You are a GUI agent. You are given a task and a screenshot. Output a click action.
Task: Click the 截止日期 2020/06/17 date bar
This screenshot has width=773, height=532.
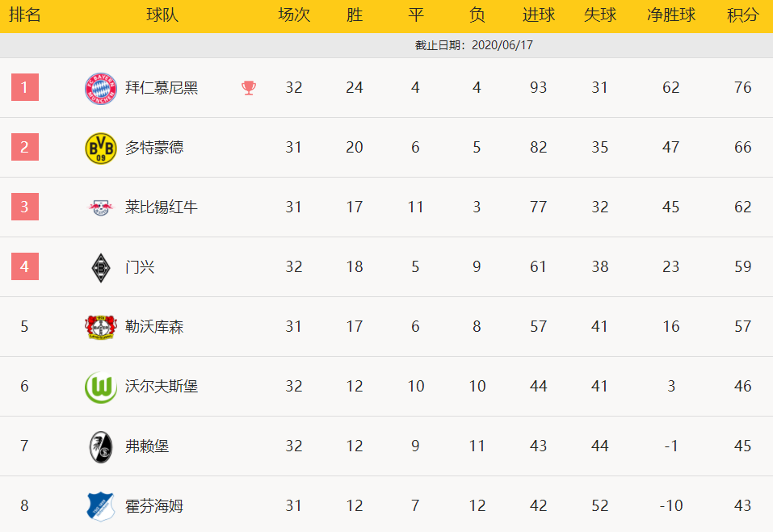click(x=386, y=45)
